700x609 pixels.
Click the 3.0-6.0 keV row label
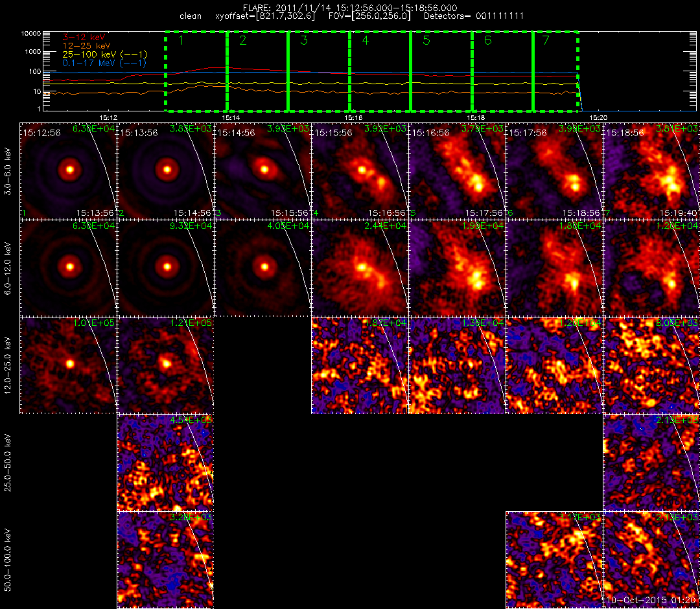(8, 171)
